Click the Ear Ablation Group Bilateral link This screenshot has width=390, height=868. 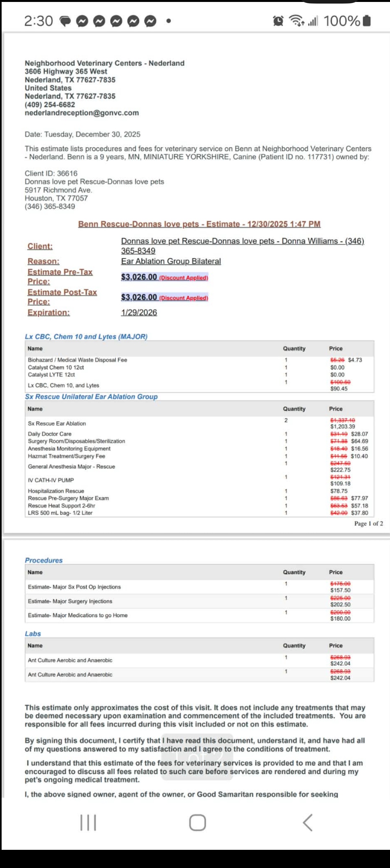(x=171, y=261)
